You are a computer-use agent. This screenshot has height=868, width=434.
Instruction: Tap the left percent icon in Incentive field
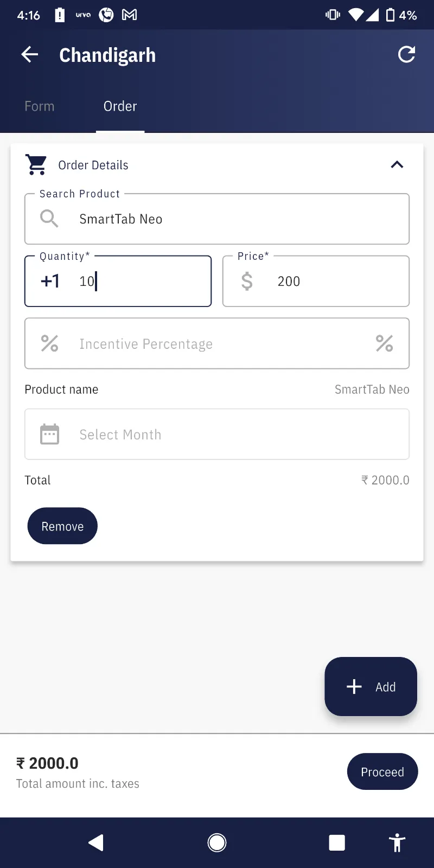click(x=50, y=343)
